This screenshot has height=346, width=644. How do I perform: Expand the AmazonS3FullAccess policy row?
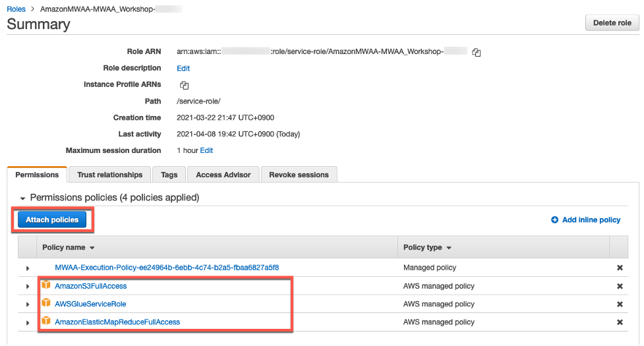pos(28,287)
